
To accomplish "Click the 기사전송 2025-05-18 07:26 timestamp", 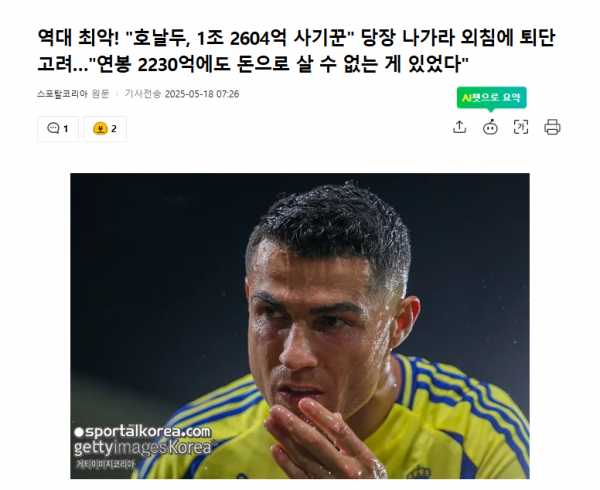I will point(182,94).
